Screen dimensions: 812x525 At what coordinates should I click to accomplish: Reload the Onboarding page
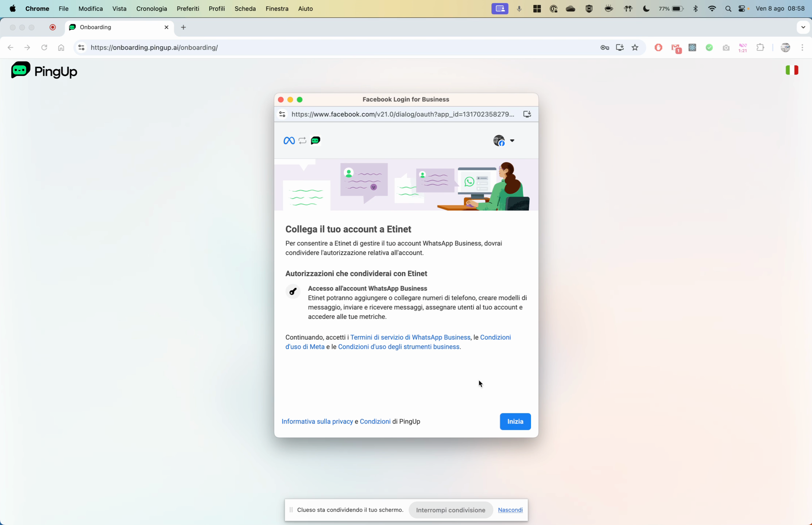click(44, 47)
